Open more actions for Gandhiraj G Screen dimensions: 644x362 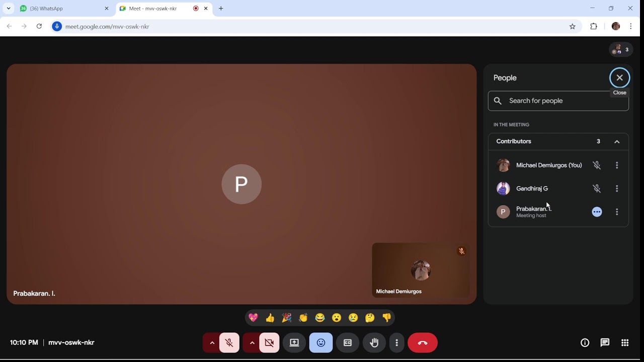click(x=617, y=189)
